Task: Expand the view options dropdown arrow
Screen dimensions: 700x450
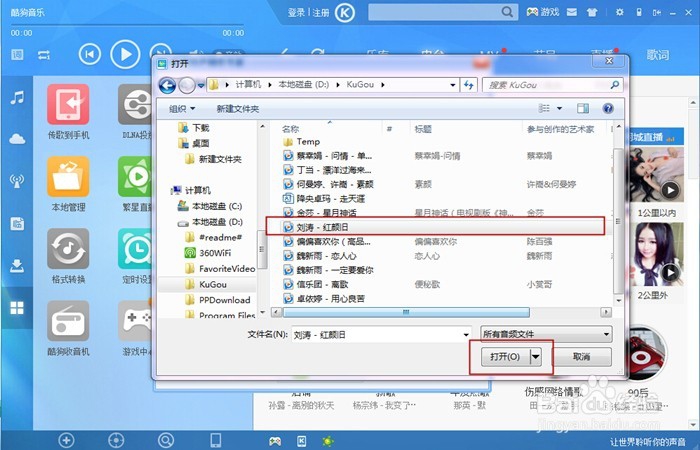Action: [x=559, y=108]
